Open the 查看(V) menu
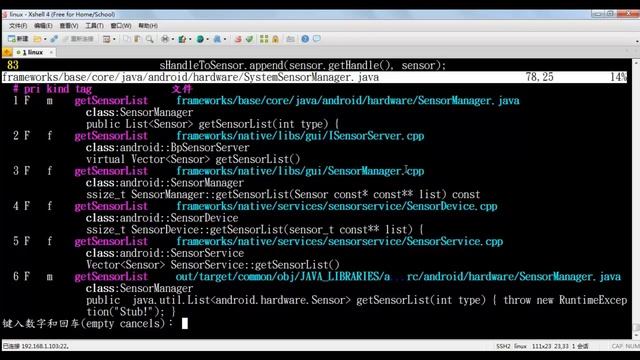Screen dimensions: 640x360 69,26
